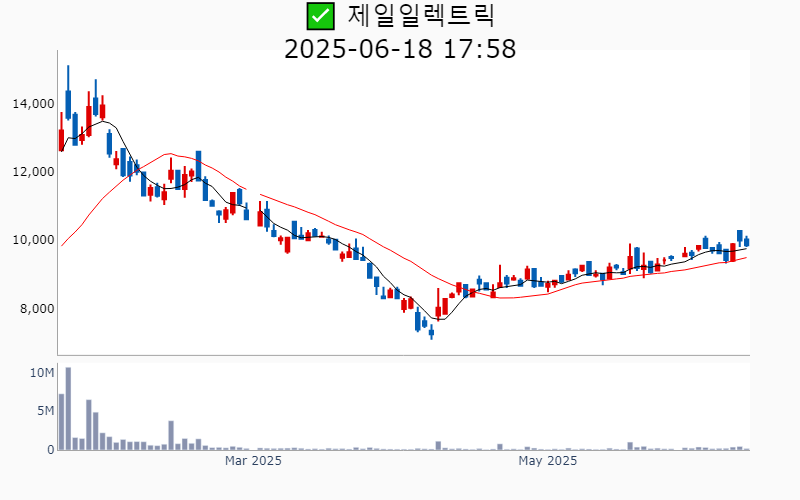Click the green checkmark icon in the title
Screen dimensions: 800x500
(x=320, y=16)
